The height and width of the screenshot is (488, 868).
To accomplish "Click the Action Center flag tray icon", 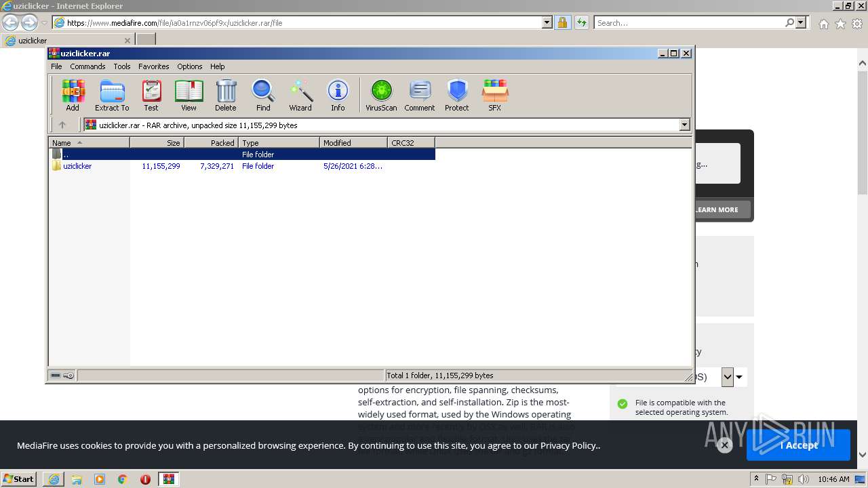I will coord(771,479).
